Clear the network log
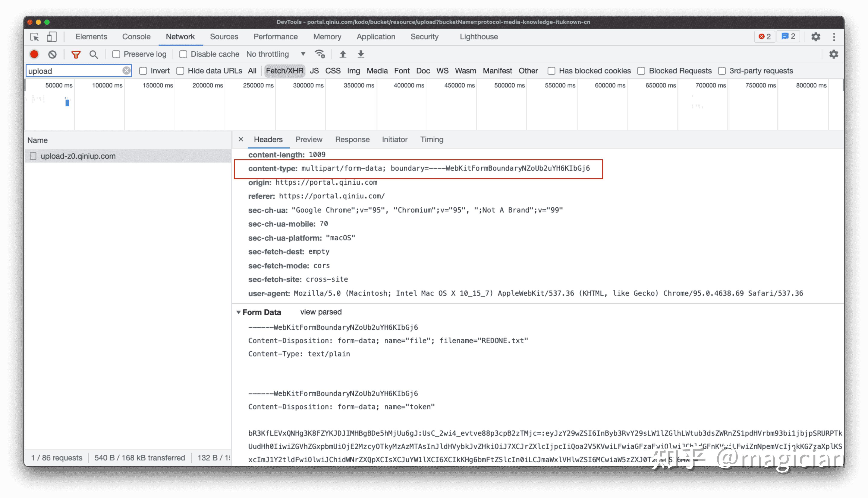Viewport: 868px width, 498px height. (x=52, y=54)
